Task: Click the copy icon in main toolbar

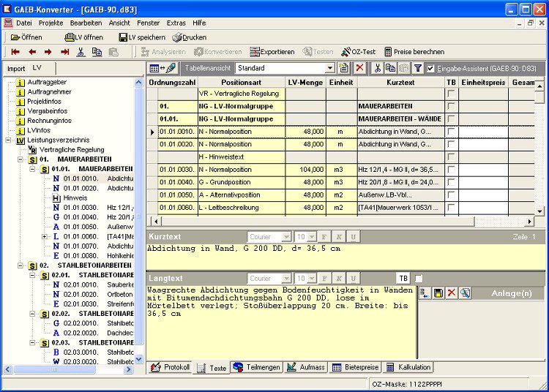Action: 97,52
